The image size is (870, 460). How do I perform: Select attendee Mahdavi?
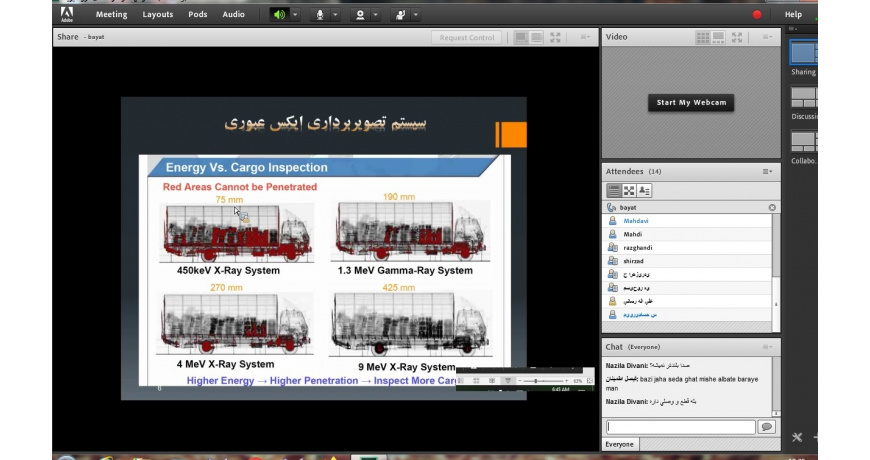pyautogui.click(x=687, y=221)
